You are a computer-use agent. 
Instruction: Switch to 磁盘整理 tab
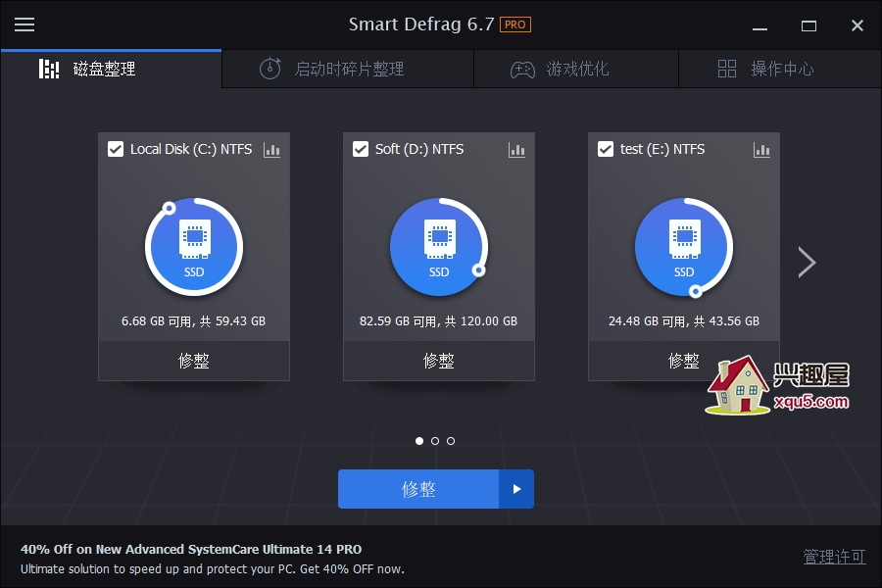pos(111,69)
